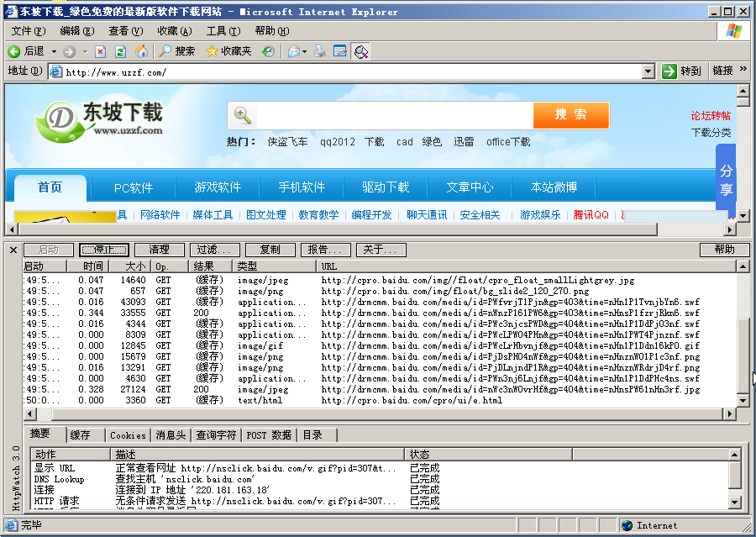Viewport: 756px width, 537px height.
Task: Click the HttpWatch 帮助 help button
Action: 725,250
